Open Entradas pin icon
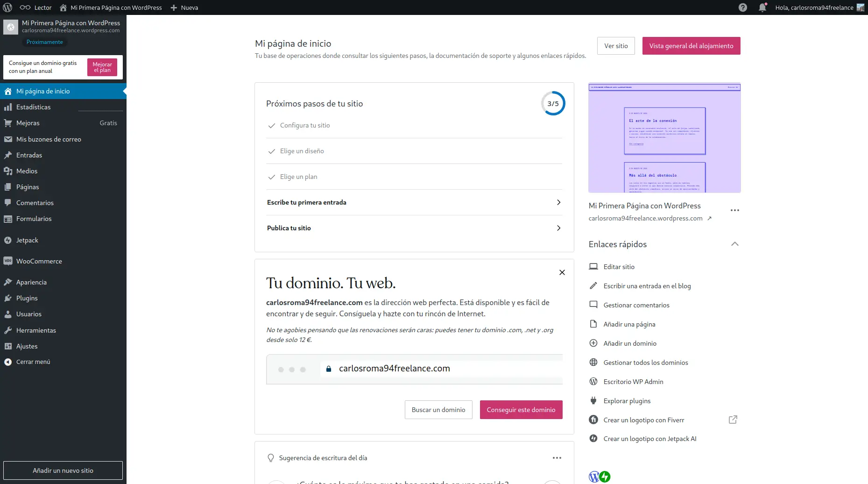This screenshot has height=484, width=868. (8, 155)
